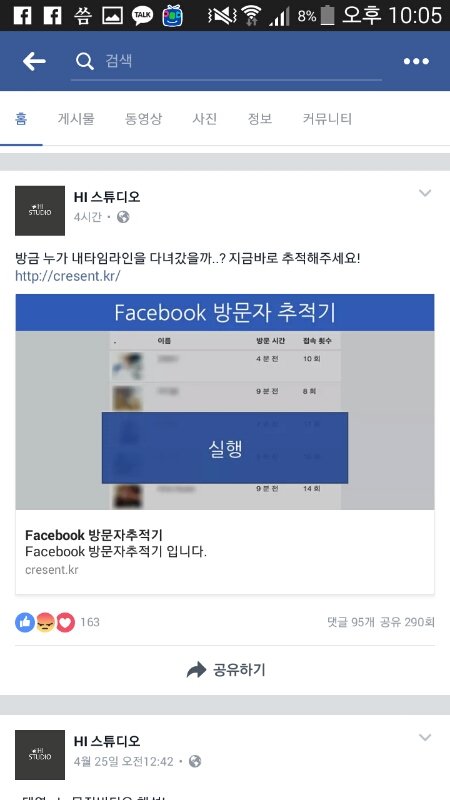Image resolution: width=450 pixels, height=800 pixels.
Task: Open HI 스튜디오 profile picture on first post
Action: pos(40,211)
